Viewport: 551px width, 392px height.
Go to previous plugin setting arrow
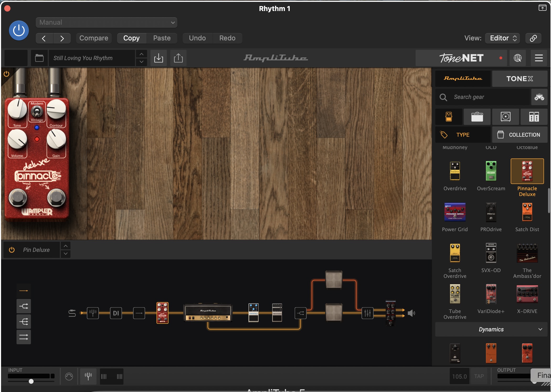tap(44, 38)
